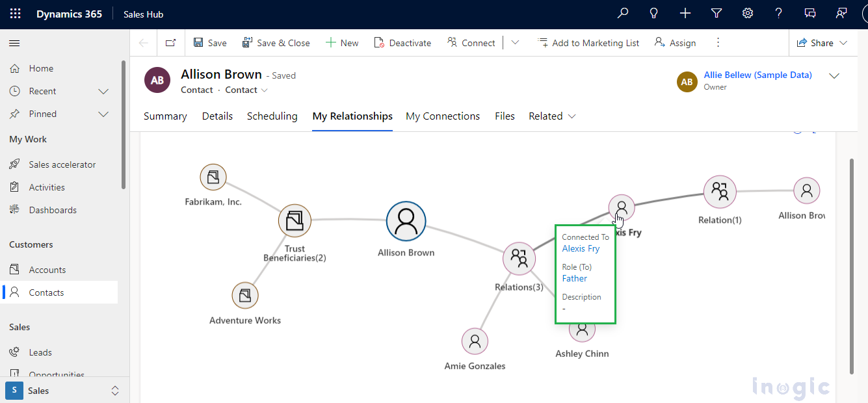868x403 pixels.
Task: Open the Contact form selector dropdown
Action: pos(246,90)
